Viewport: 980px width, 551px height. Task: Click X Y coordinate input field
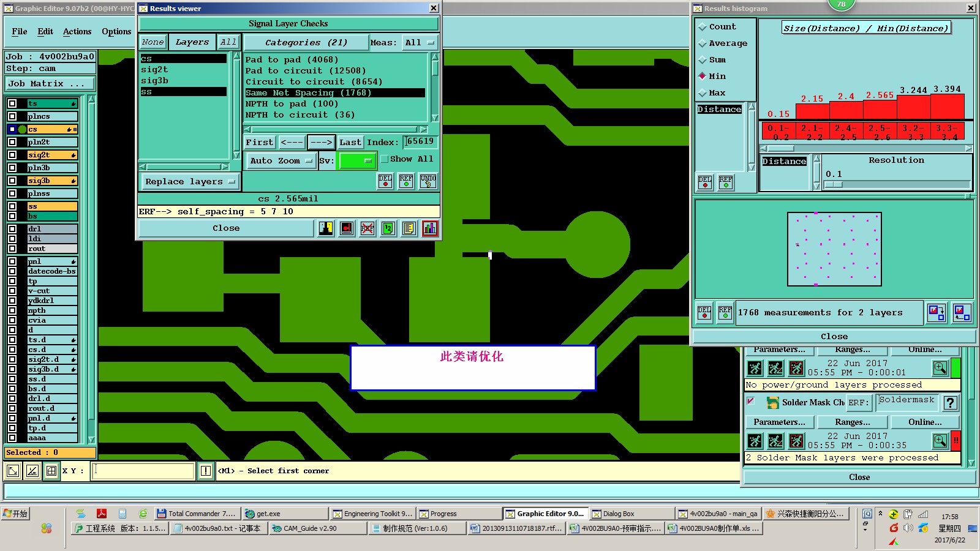[x=143, y=471]
